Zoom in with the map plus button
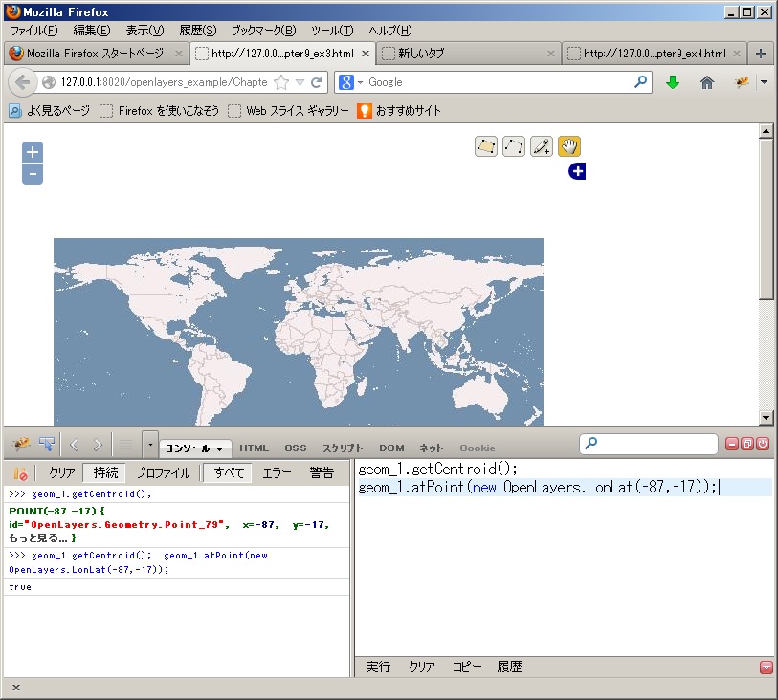This screenshot has height=700, width=778. tap(33, 152)
